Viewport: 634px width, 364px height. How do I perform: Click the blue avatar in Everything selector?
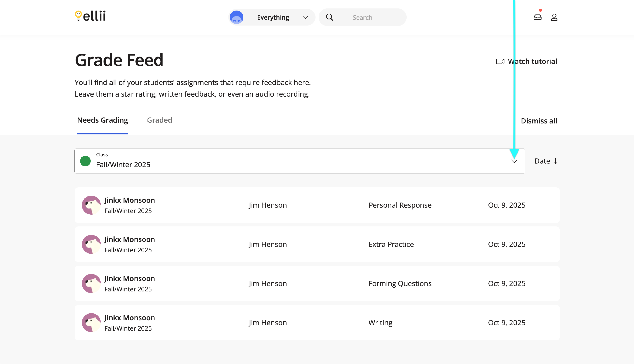coord(236,17)
